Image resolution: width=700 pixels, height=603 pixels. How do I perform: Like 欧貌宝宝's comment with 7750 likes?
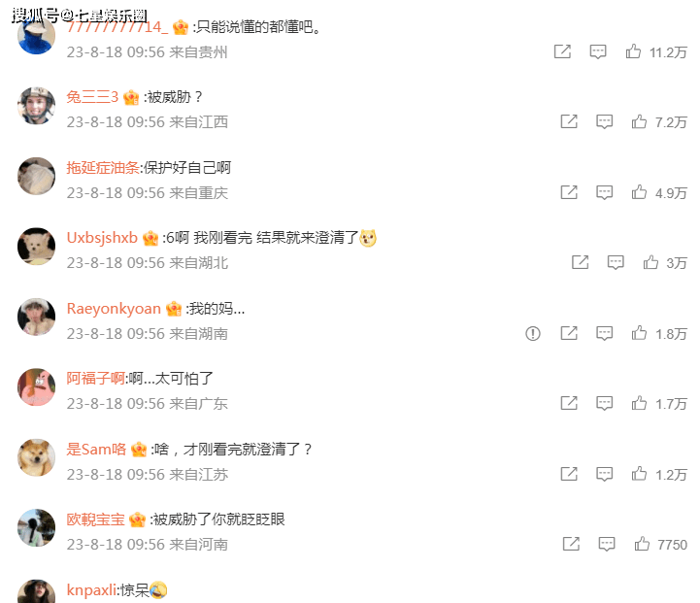(642, 544)
